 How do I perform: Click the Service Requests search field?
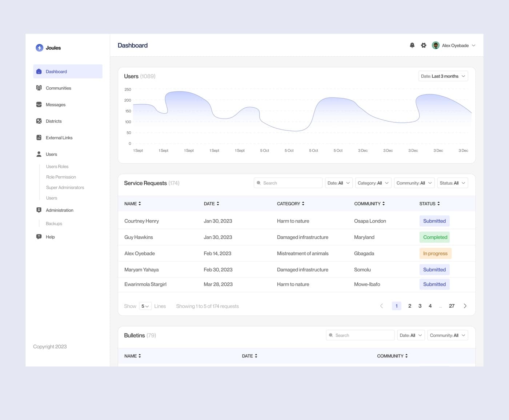[288, 183]
